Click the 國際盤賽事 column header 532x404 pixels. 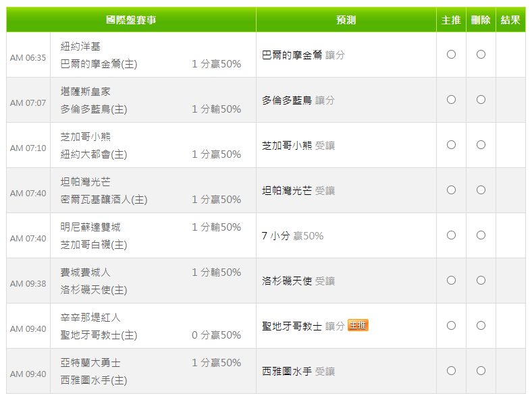coord(131,20)
